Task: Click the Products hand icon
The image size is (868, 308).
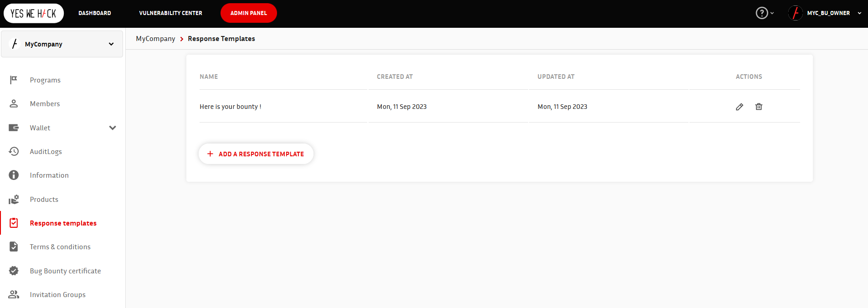Action: 14,199
